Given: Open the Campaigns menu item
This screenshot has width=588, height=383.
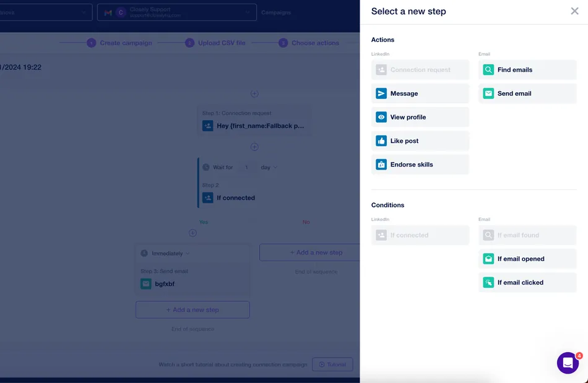Looking at the screenshot, I should [276, 12].
